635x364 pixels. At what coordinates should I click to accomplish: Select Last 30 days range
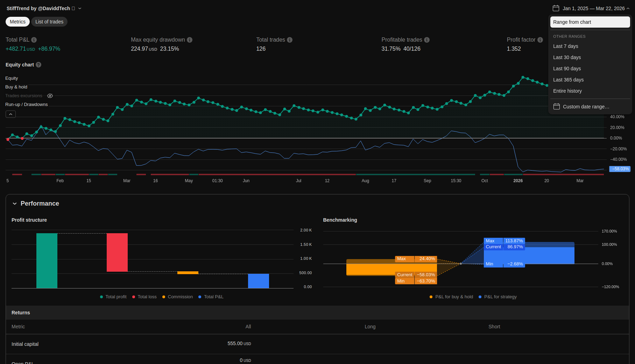567,57
